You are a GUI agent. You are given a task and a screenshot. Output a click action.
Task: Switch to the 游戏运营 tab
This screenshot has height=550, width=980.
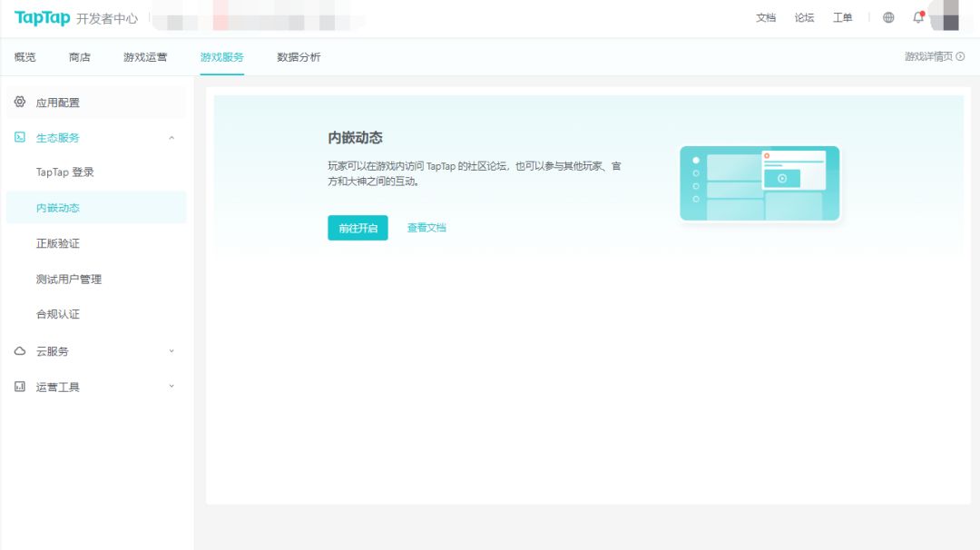[145, 57]
